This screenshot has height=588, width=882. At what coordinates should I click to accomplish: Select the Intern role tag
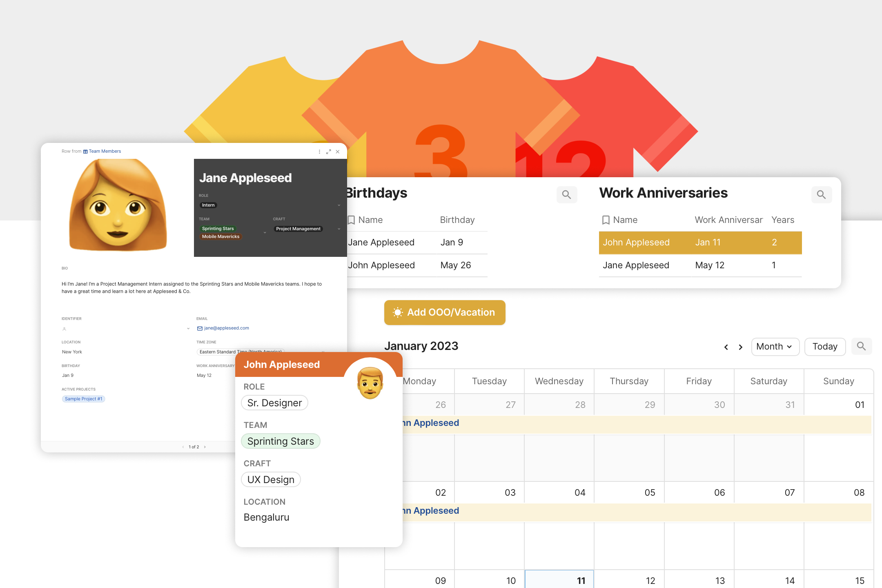[208, 205]
